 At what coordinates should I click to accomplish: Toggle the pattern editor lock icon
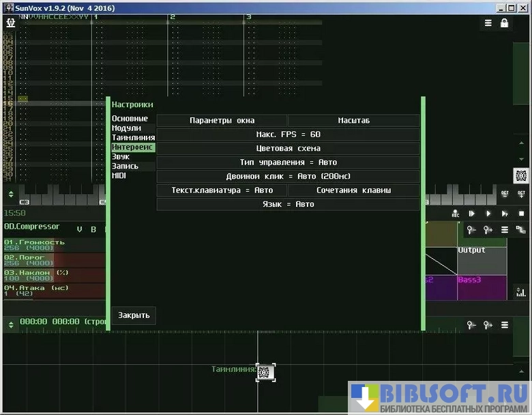[504, 23]
